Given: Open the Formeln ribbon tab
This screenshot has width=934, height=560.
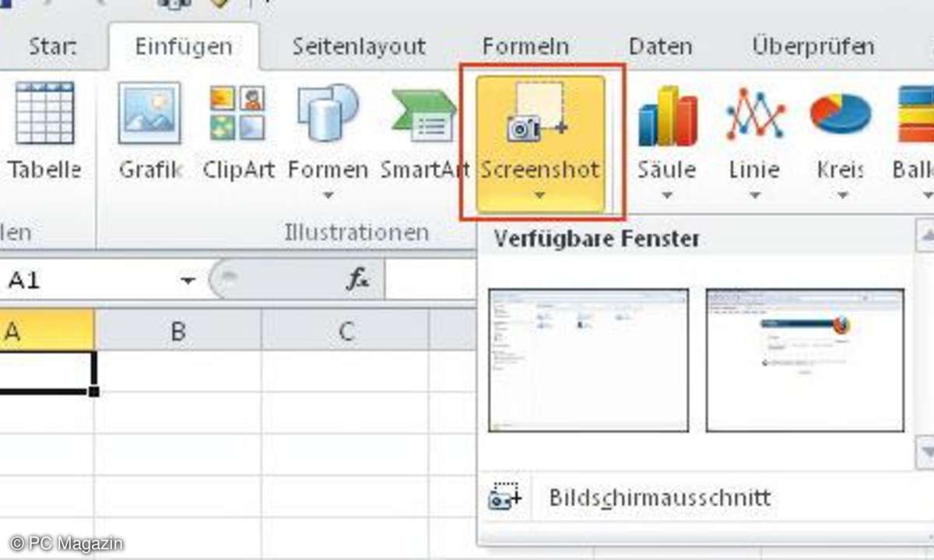Looking at the screenshot, I should click(x=525, y=47).
